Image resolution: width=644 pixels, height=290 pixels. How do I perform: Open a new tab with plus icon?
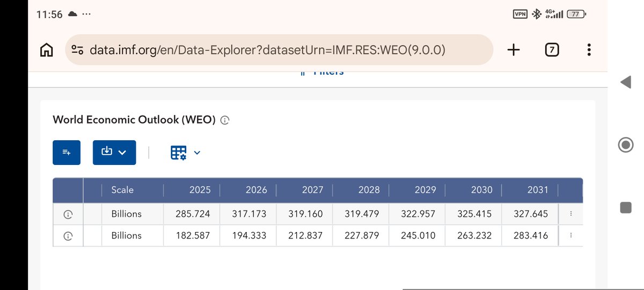pyautogui.click(x=514, y=50)
